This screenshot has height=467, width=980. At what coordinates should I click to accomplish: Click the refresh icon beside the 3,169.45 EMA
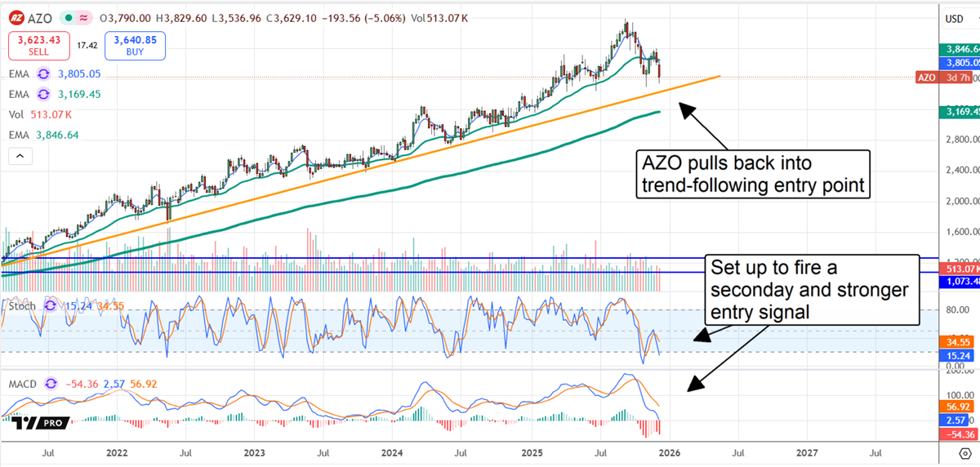43,94
